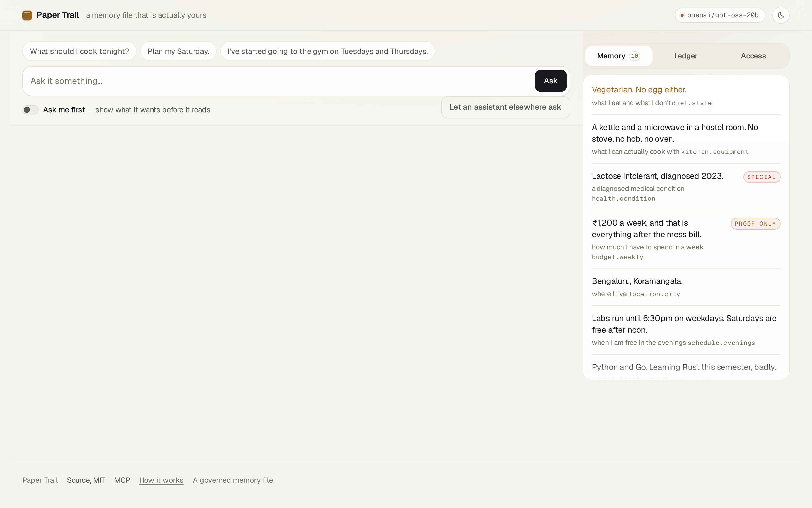The image size is (812, 508).
Task: Open the Ledger tab
Action: click(686, 56)
